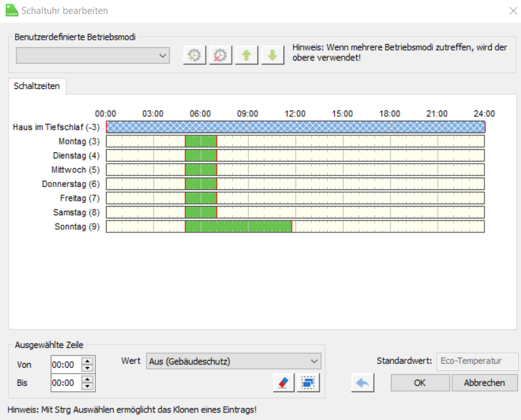
Task: Click the Haus im Tiefschlaf (-3) label
Action: pyautogui.click(x=56, y=127)
